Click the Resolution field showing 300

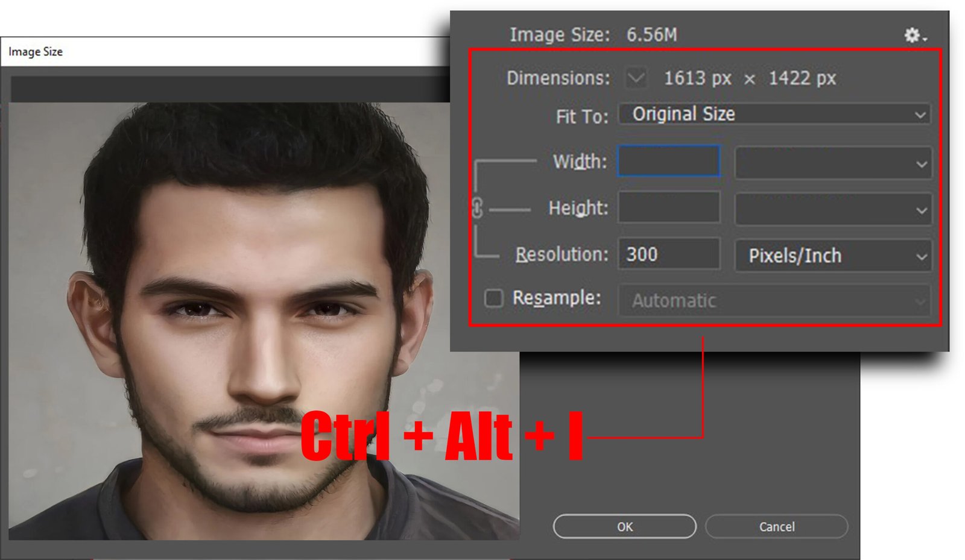coord(669,254)
